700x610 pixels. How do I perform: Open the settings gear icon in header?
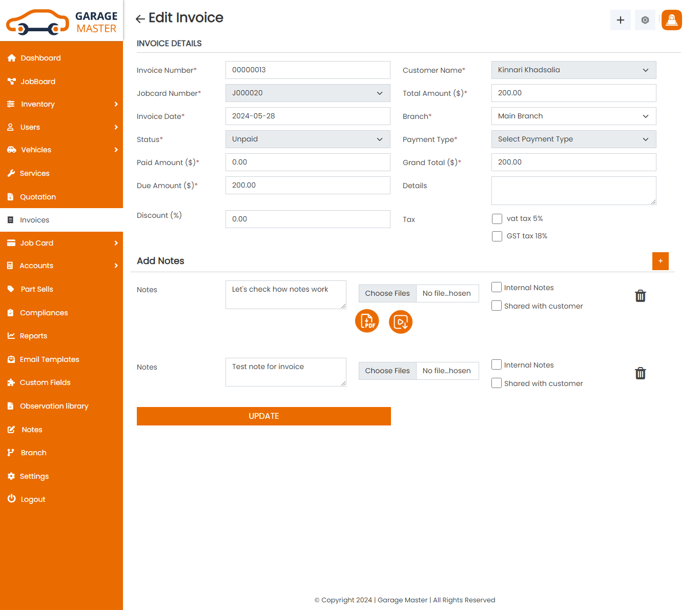[x=645, y=20]
